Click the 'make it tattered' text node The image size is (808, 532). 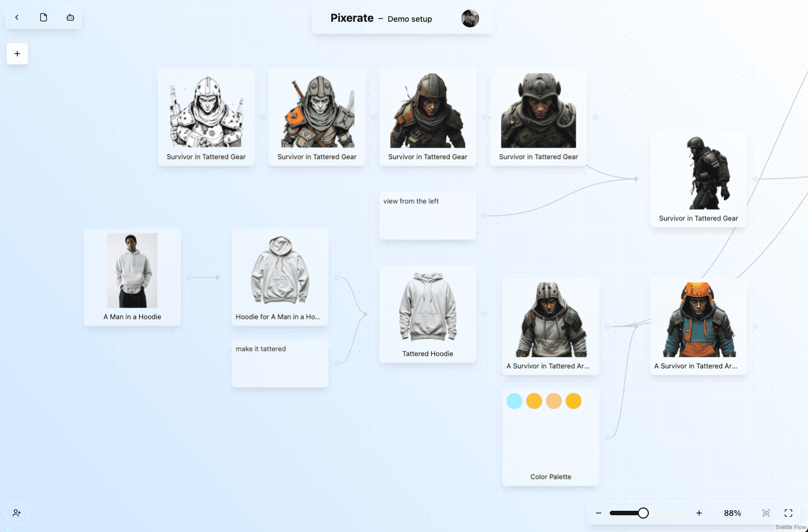pyautogui.click(x=280, y=363)
